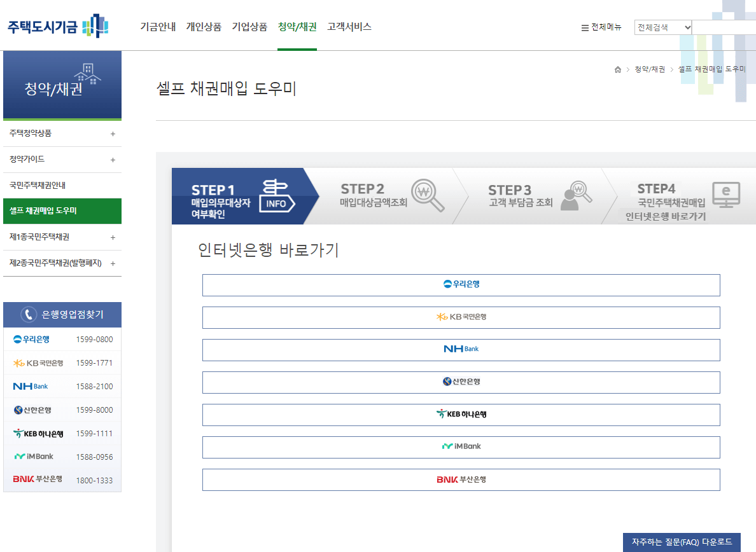The width and height of the screenshot is (756, 552).
Task: Open the 우리은행 internet banking shortcut
Action: pos(460,285)
